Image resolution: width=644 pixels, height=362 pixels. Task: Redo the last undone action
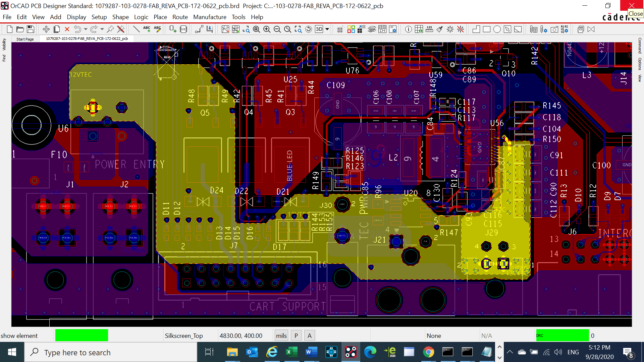click(x=94, y=29)
